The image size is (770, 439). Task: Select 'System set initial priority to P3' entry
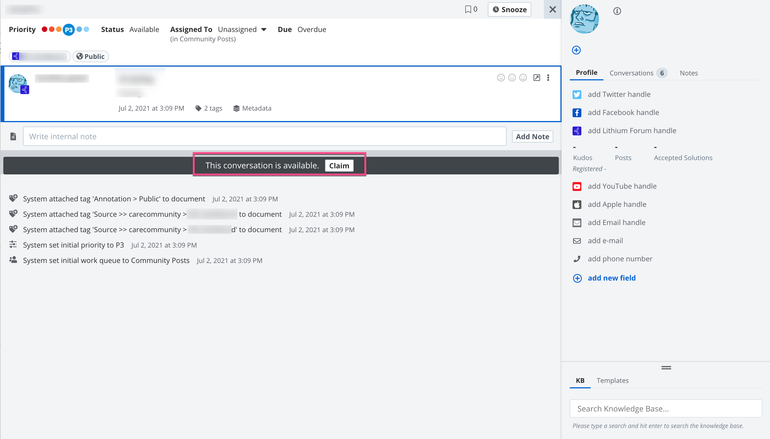pyautogui.click(x=74, y=245)
